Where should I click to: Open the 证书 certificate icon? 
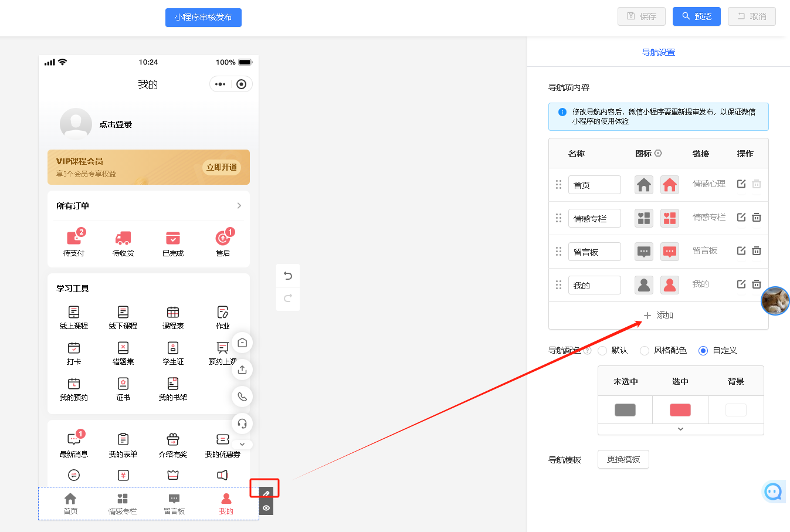coord(123,384)
